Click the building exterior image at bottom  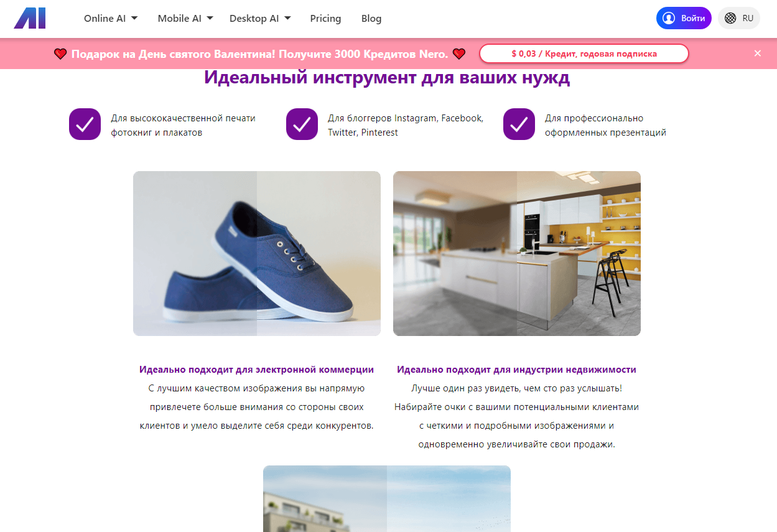point(387,498)
